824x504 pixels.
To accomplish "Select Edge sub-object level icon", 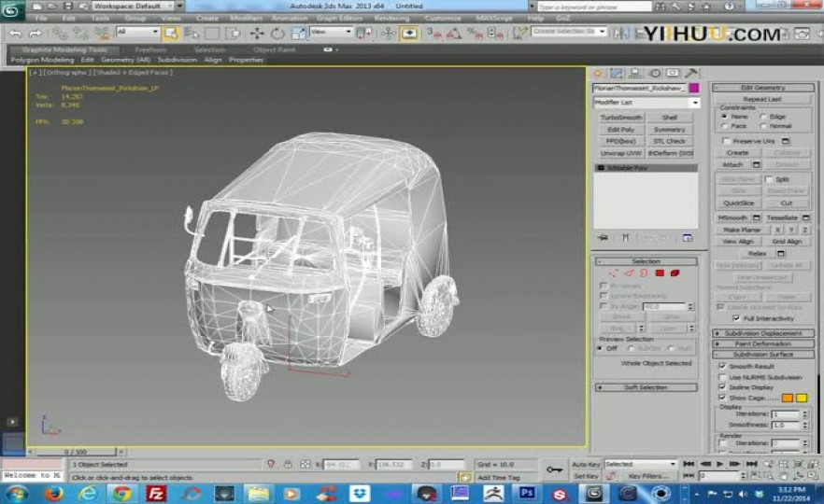I will point(629,273).
